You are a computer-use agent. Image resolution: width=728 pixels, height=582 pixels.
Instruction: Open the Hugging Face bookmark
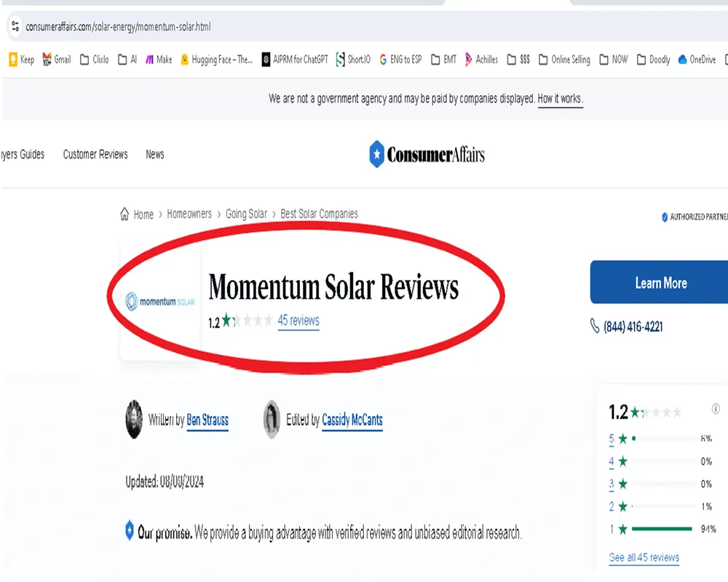click(216, 60)
